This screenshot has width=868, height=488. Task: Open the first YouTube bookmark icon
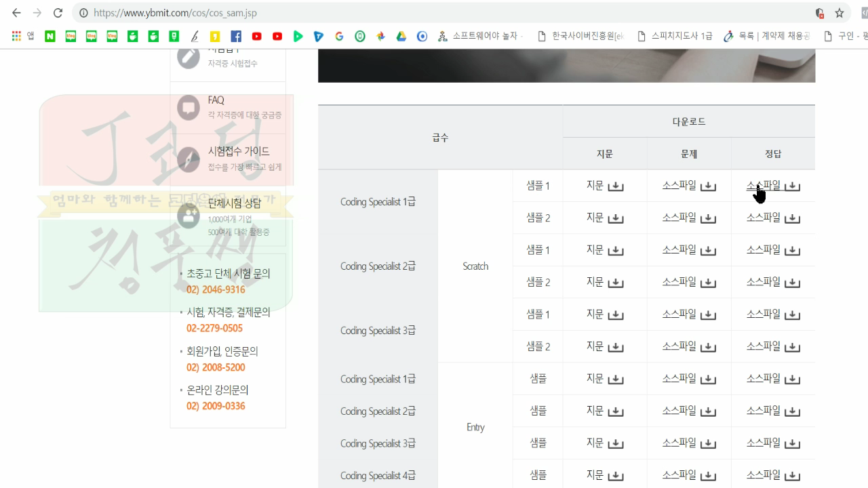point(256,36)
